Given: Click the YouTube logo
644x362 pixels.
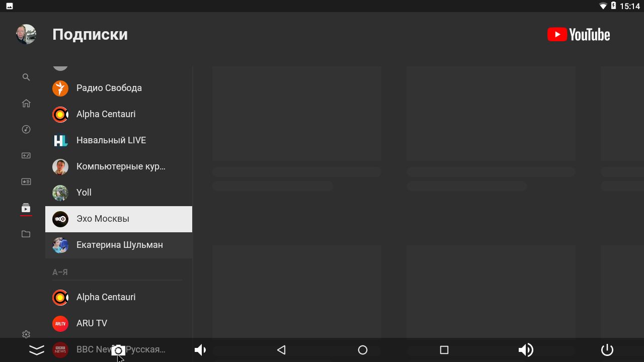Looking at the screenshot, I should pyautogui.click(x=579, y=34).
